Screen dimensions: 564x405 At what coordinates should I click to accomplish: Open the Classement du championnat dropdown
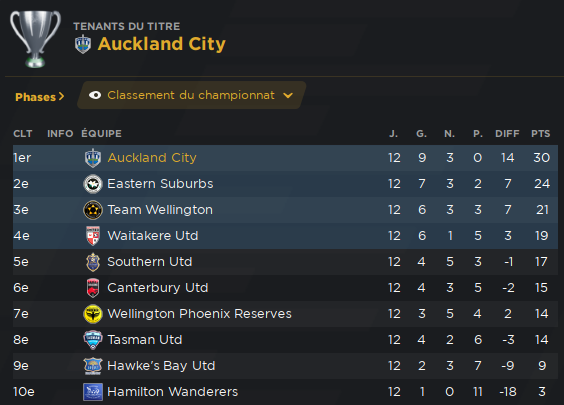191,95
